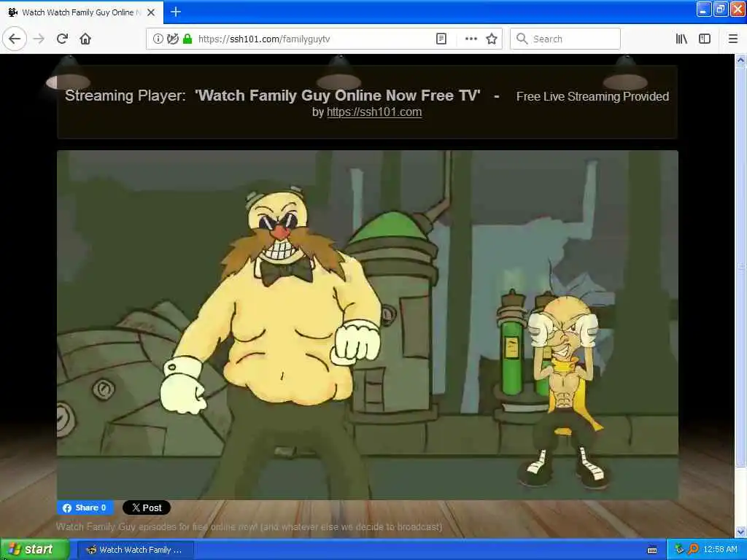Click the 'Watch Family Guy episodes for free' description
The height and width of the screenshot is (560, 747).
tap(249, 526)
